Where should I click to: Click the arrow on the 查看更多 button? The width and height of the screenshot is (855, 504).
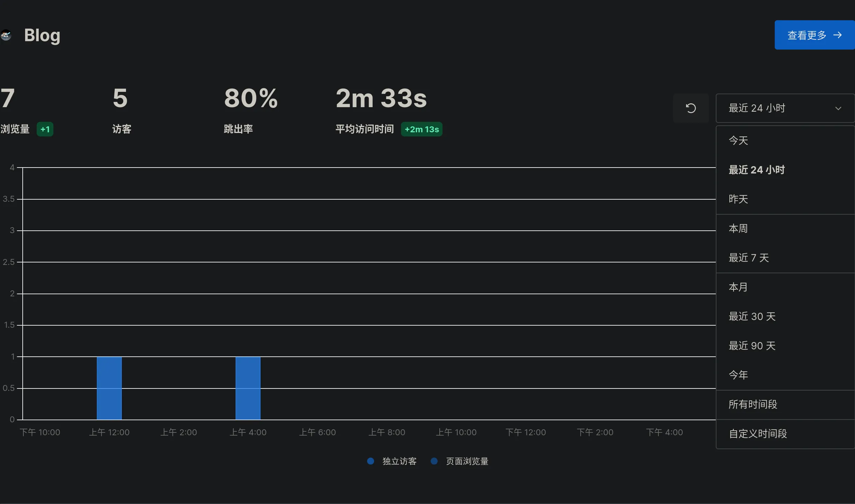838,35
